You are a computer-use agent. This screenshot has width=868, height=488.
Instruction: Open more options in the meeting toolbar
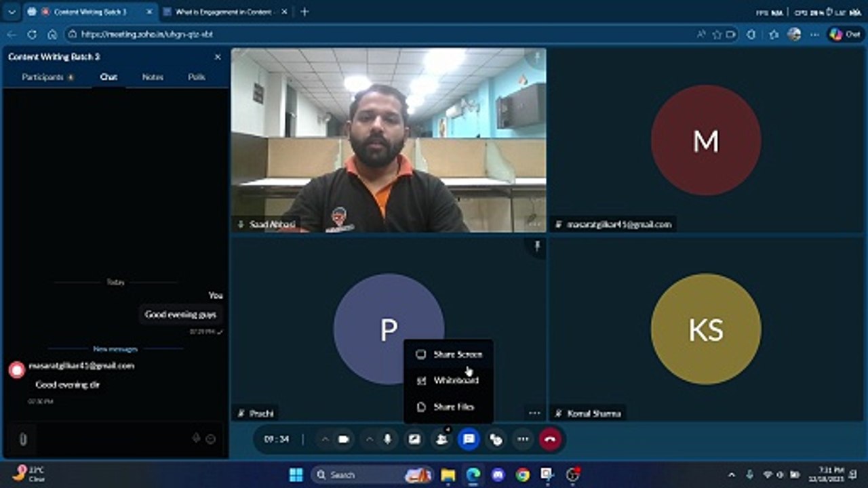tap(523, 439)
